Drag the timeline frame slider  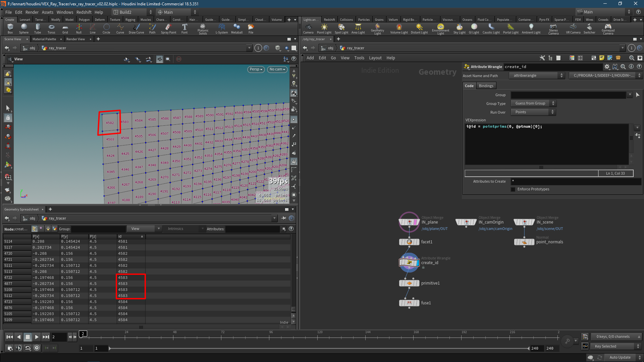(x=82, y=334)
